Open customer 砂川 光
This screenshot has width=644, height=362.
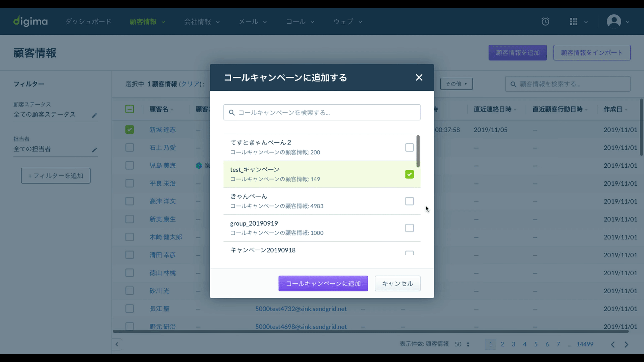[x=159, y=291]
